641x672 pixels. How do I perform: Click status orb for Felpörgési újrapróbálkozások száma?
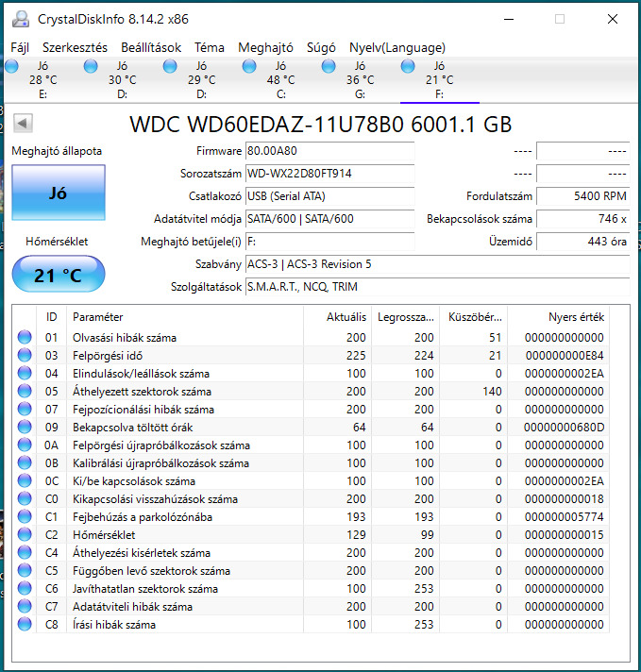(x=25, y=445)
